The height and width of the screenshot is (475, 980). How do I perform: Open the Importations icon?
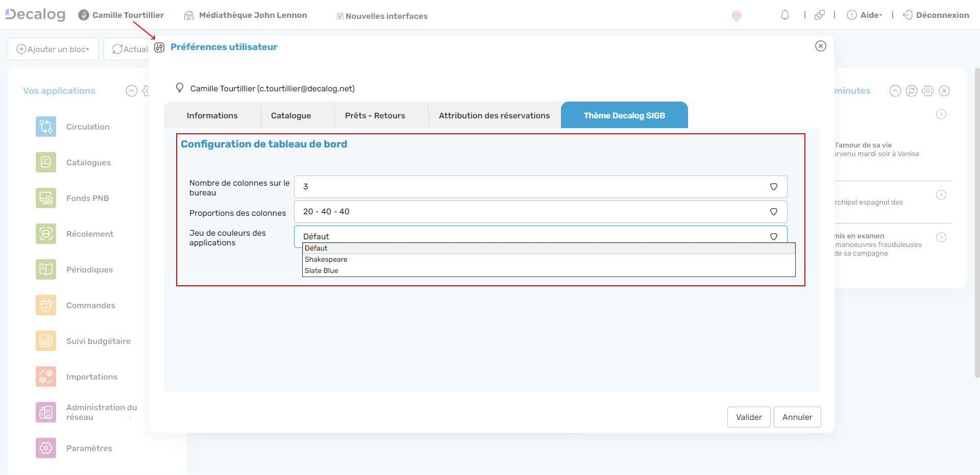[x=46, y=377]
